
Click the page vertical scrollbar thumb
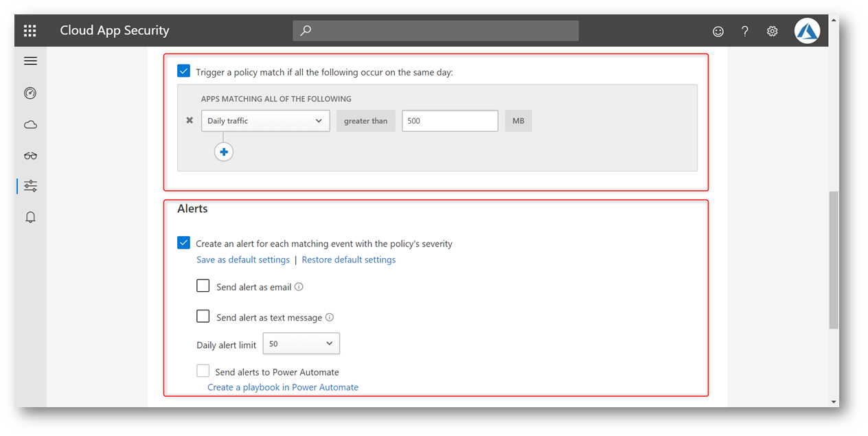(x=834, y=260)
